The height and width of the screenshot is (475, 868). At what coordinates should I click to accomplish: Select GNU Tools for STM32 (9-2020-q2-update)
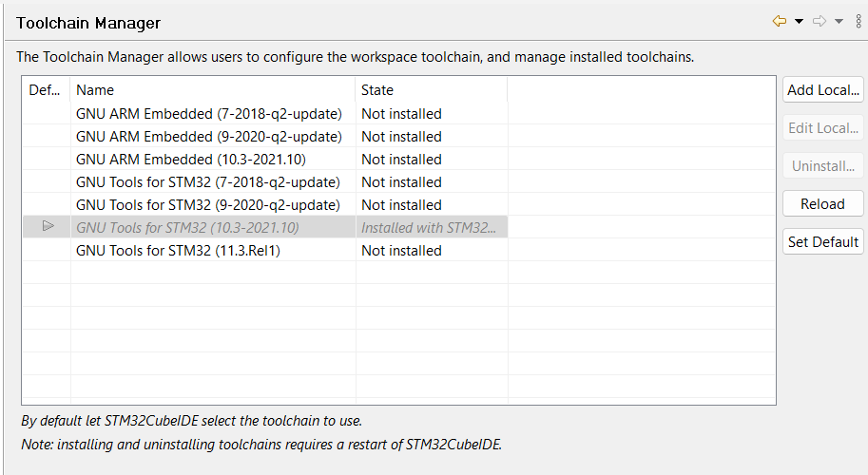click(x=207, y=205)
